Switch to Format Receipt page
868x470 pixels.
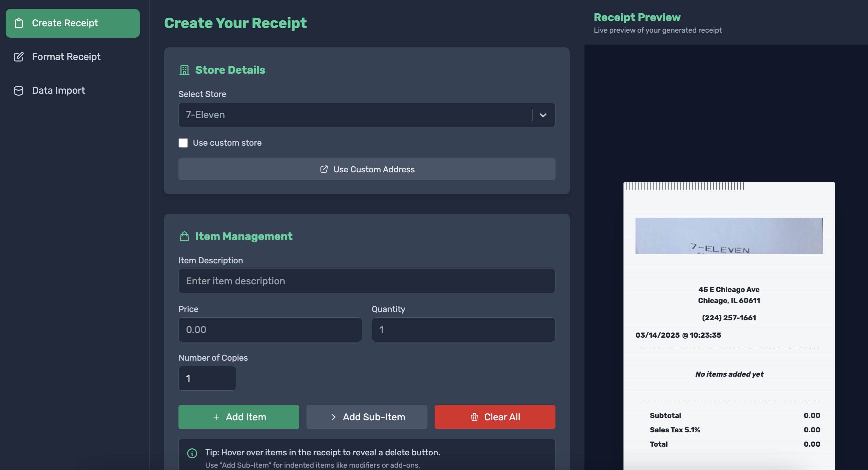pyautogui.click(x=73, y=57)
